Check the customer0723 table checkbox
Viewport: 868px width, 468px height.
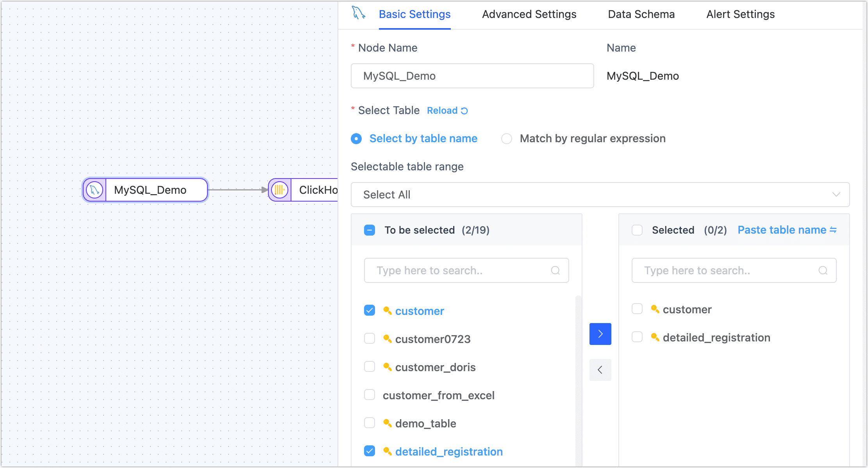[x=370, y=338]
